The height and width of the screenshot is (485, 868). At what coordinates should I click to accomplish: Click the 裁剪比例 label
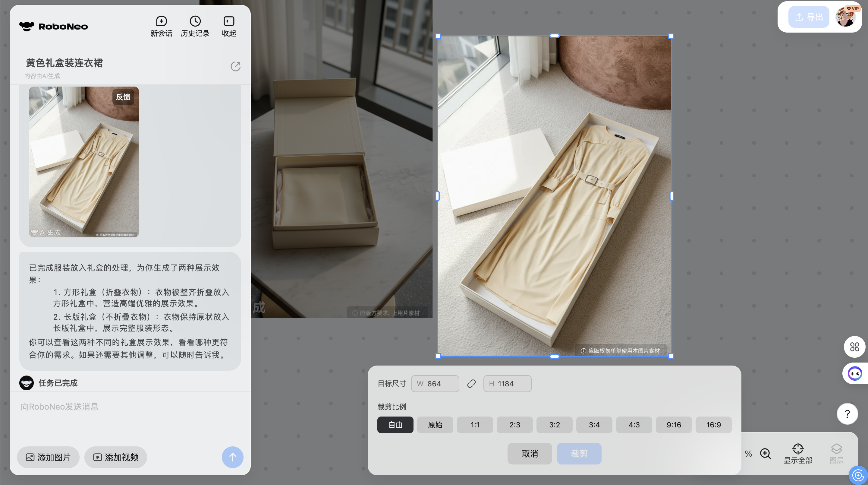click(x=392, y=406)
